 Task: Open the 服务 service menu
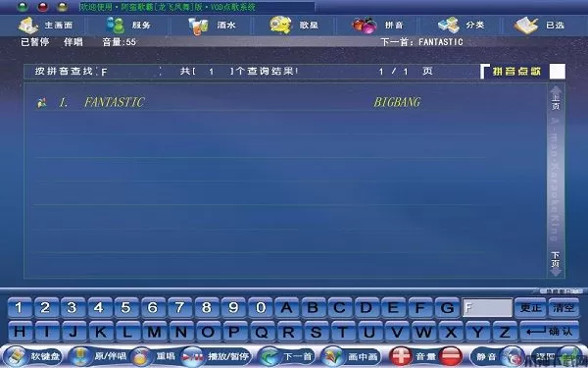(x=127, y=26)
